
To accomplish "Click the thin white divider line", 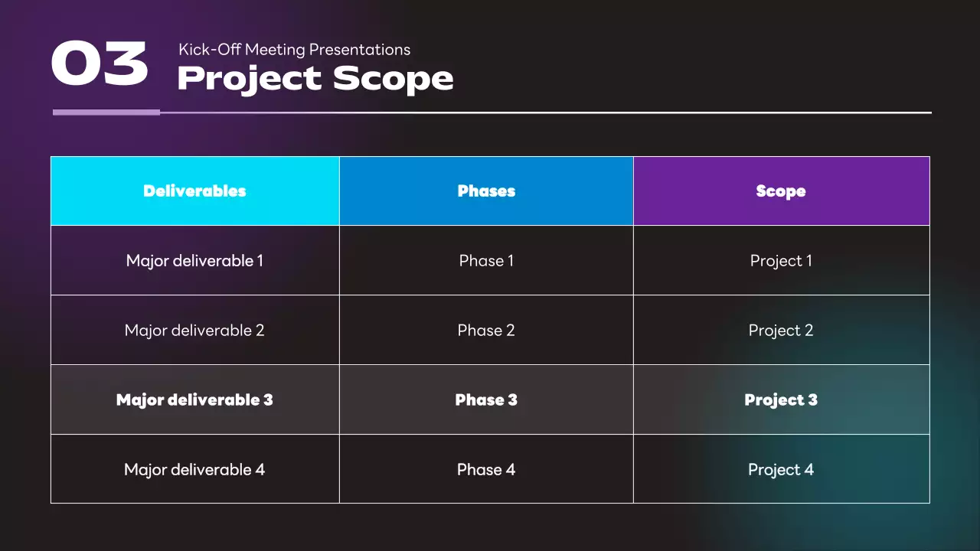I will pyautogui.click(x=545, y=112).
